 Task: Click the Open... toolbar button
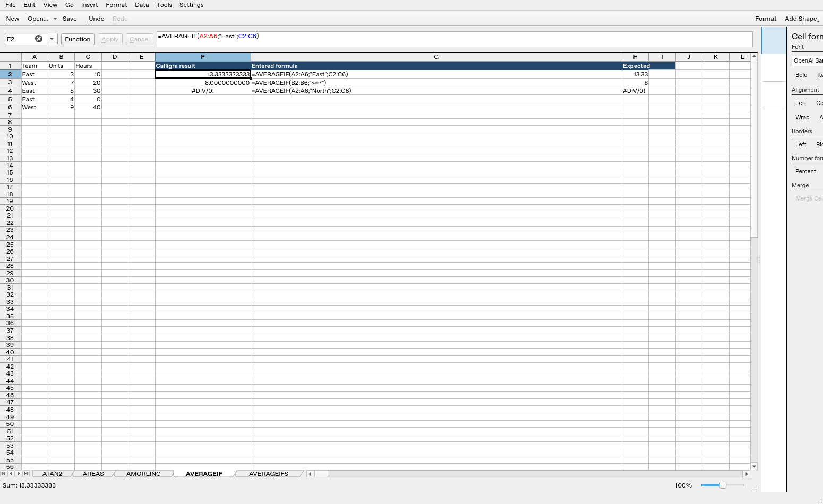(38, 19)
